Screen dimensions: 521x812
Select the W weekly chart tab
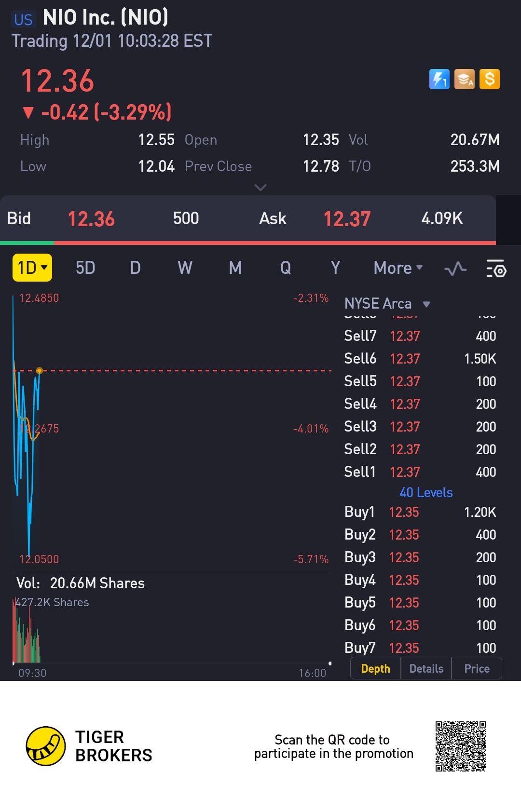coord(185,268)
